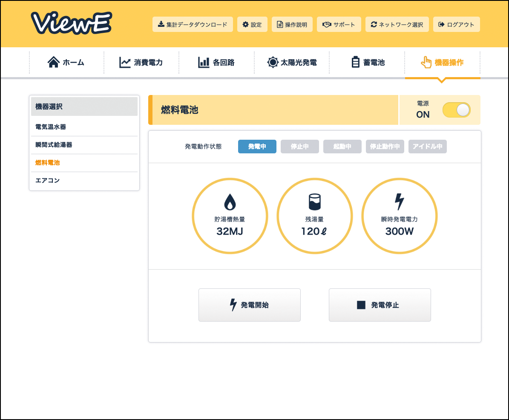Open the 蓄電池 tab label

point(374,62)
